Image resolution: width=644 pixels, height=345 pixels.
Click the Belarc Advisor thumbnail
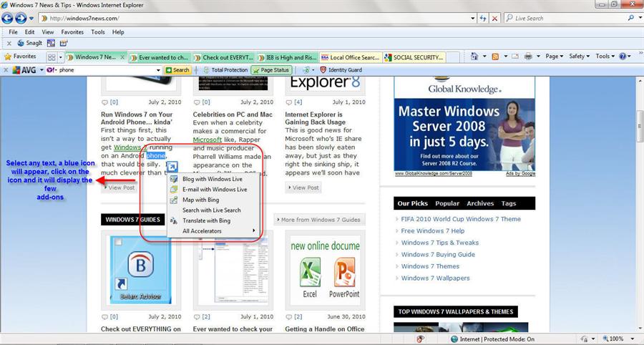click(x=141, y=270)
